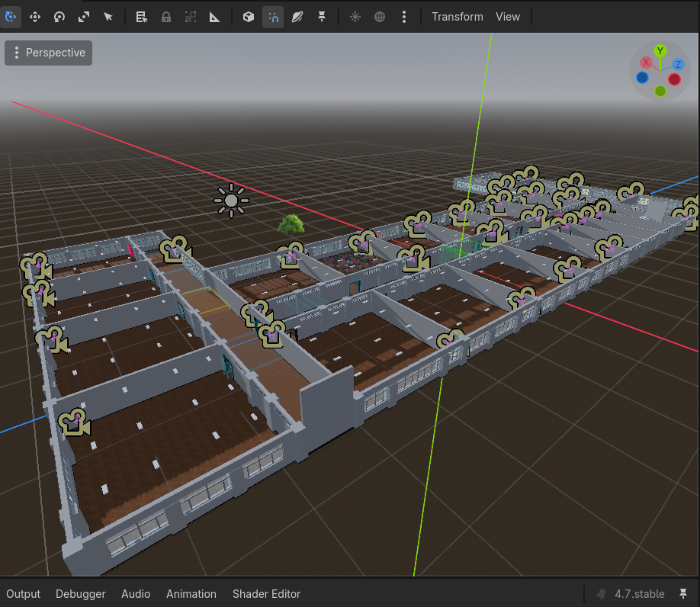Click the dark blue negative Z gizmo dot

642,78
